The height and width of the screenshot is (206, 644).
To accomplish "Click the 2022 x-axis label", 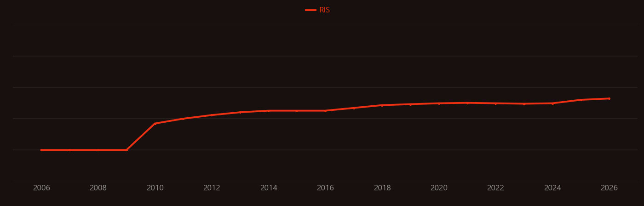I will tap(495, 188).
